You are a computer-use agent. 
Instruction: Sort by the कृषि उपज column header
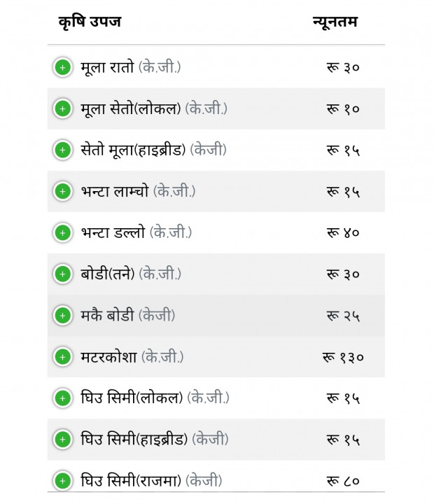90,22
